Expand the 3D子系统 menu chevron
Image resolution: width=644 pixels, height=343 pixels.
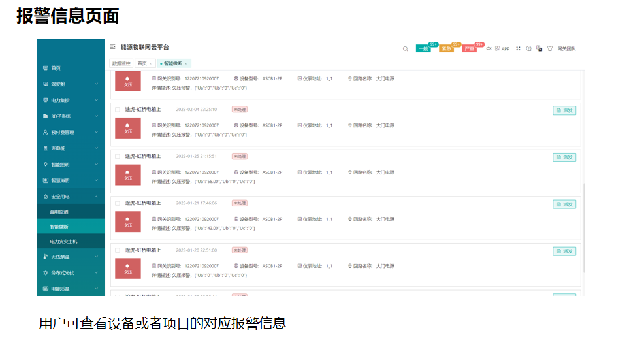pyautogui.click(x=96, y=116)
